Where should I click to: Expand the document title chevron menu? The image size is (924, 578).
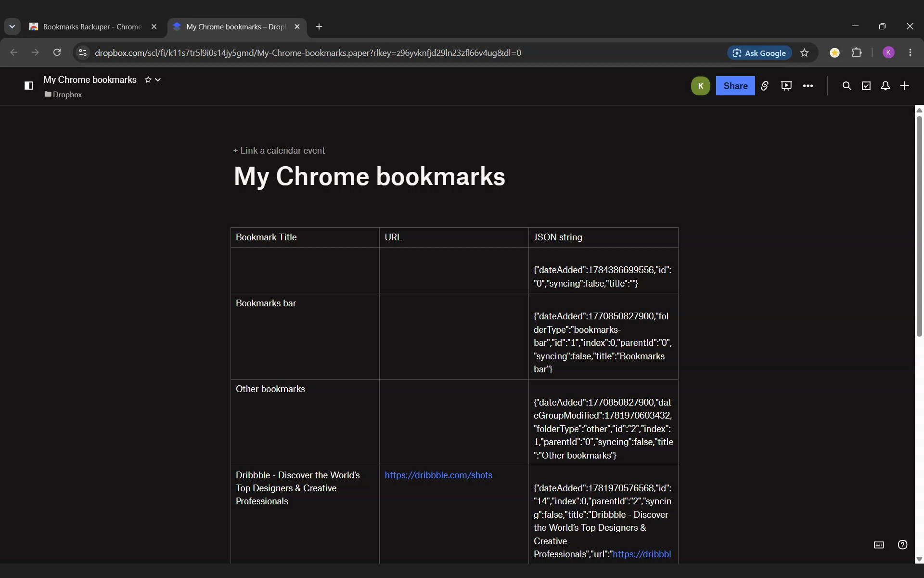158,80
